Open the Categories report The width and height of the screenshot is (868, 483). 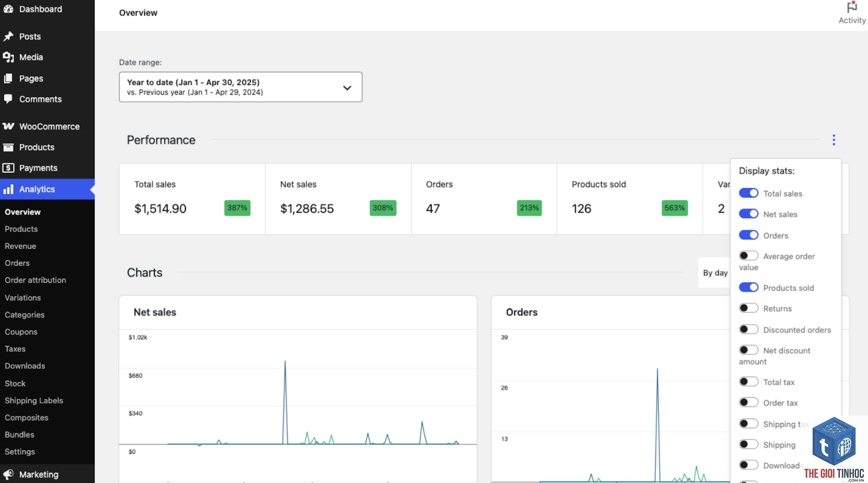pyautogui.click(x=24, y=315)
